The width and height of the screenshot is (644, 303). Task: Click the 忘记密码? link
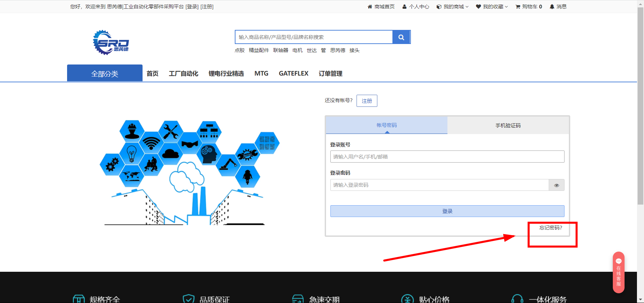(550, 228)
